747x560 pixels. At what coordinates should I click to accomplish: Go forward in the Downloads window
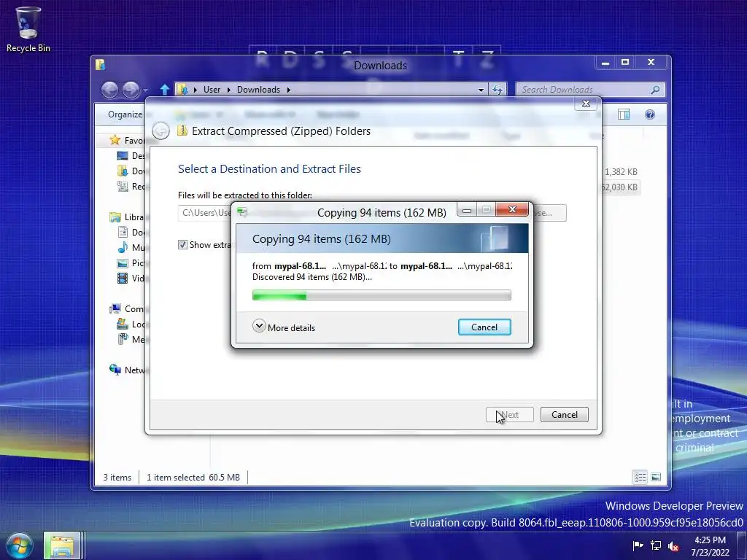click(x=131, y=90)
